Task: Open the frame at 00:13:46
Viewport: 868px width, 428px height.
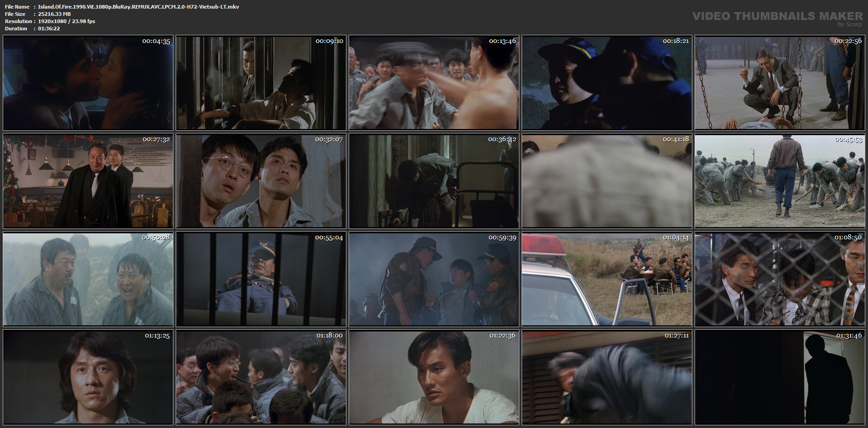Action: [x=434, y=83]
